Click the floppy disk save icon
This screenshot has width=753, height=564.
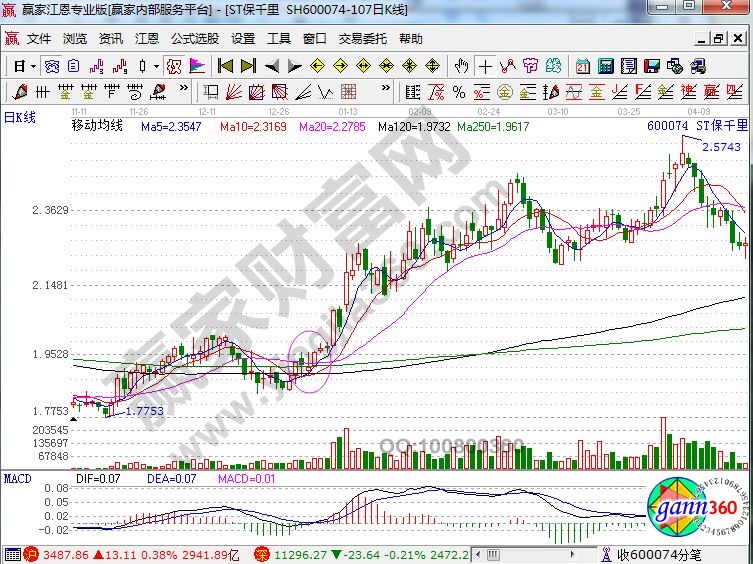pyautogui.click(x=654, y=66)
